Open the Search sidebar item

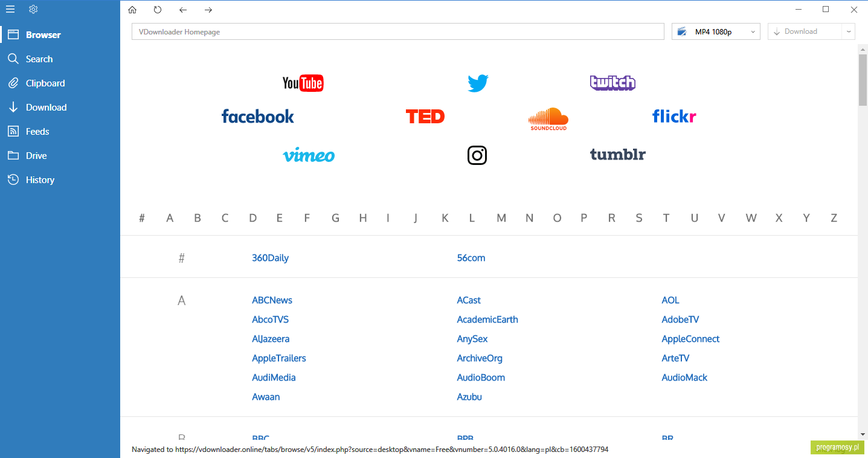60,59
